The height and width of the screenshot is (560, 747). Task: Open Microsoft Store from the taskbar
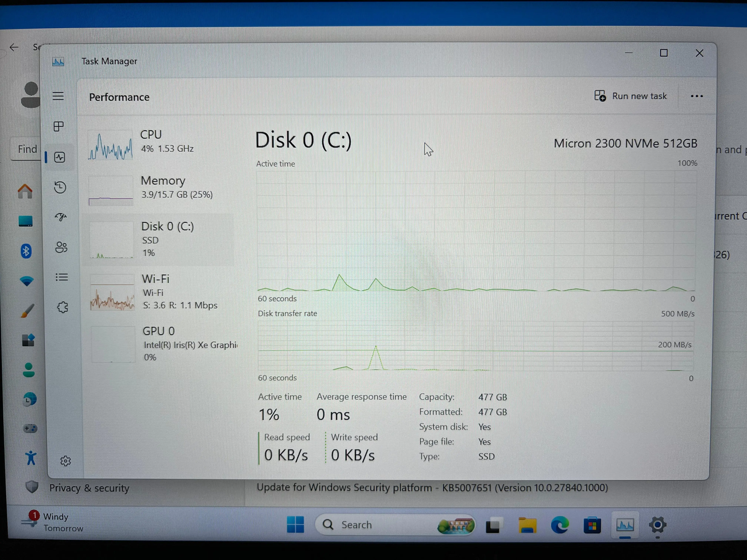[592, 525]
